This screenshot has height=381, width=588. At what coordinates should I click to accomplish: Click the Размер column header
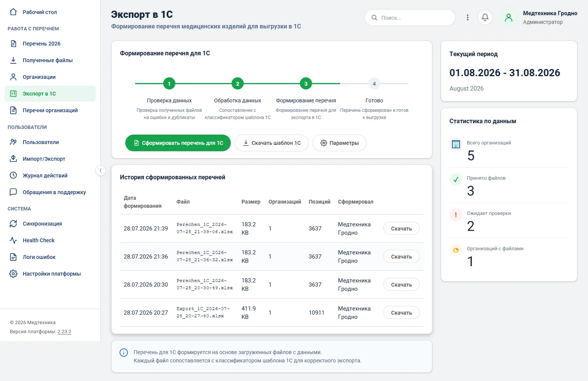[251, 202]
